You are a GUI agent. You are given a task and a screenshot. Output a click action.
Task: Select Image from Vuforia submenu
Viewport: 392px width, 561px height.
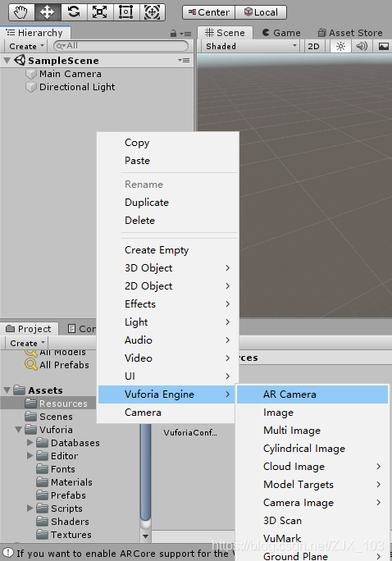point(312,413)
